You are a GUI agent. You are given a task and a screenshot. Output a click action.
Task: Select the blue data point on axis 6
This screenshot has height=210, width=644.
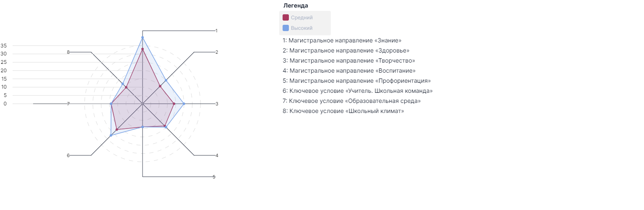(111, 136)
